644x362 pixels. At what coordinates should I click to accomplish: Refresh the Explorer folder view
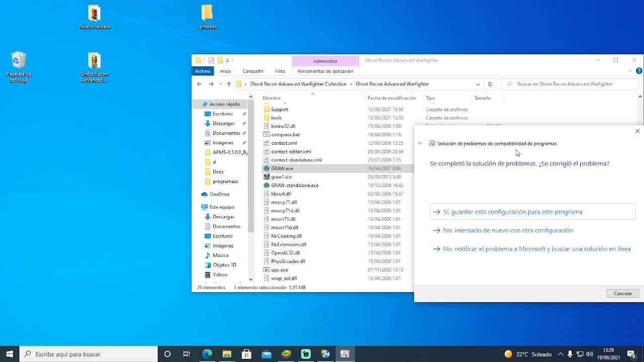point(490,84)
